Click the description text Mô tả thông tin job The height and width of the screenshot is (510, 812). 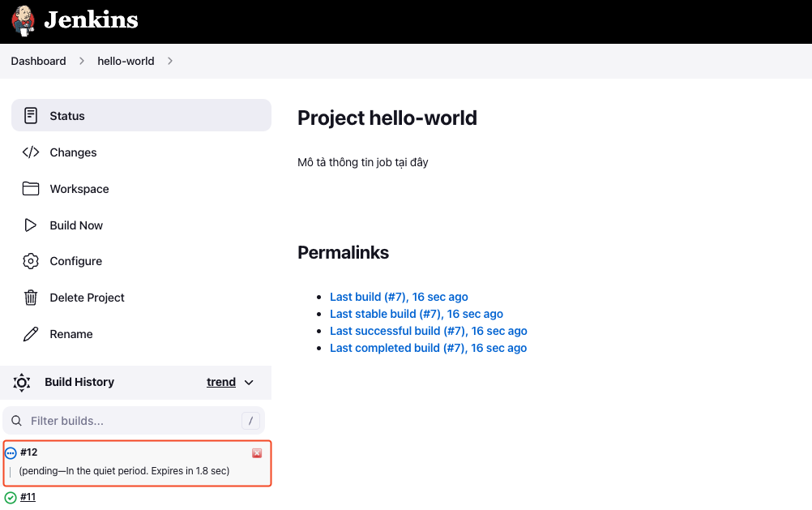pos(362,162)
